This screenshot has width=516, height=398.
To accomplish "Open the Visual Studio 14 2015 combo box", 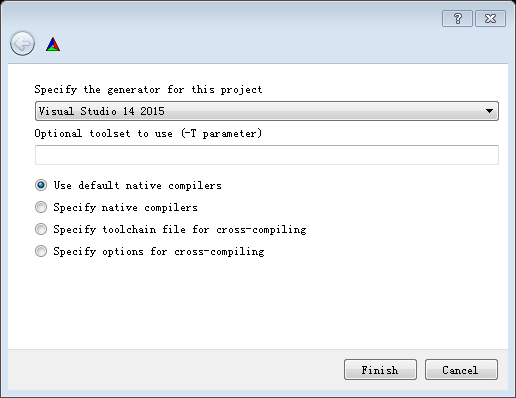I will [267, 111].
